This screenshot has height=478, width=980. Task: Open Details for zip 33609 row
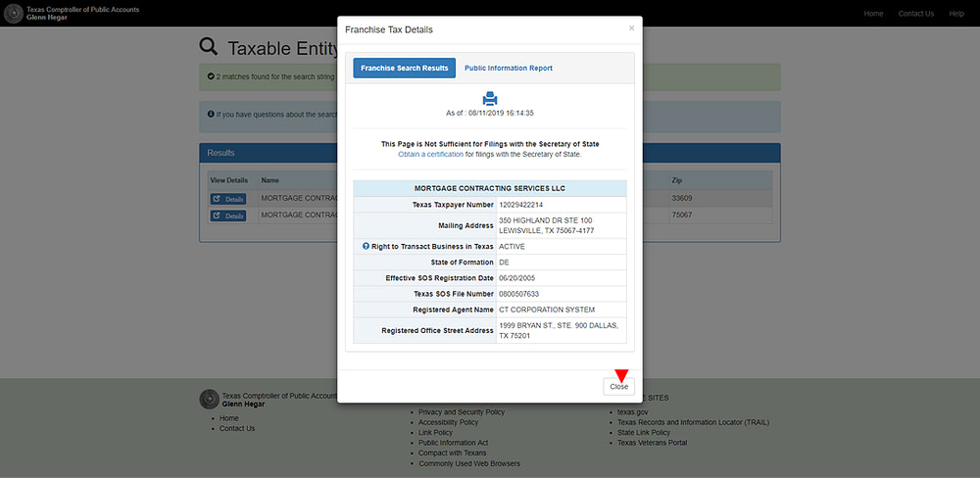[x=228, y=199]
